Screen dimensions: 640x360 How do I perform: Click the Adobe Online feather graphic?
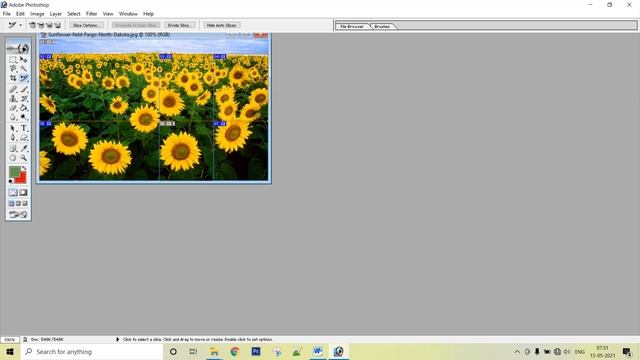coord(18,47)
